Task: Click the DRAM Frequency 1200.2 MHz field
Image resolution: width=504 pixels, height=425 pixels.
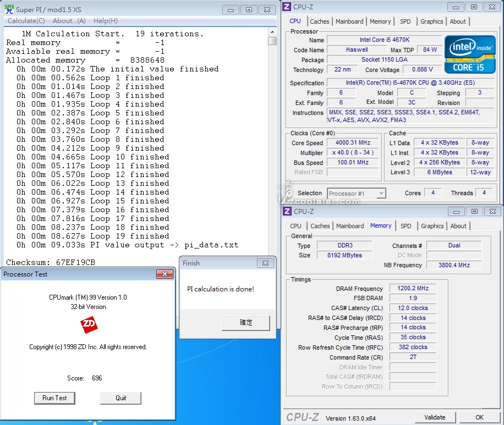Action: pos(413,289)
